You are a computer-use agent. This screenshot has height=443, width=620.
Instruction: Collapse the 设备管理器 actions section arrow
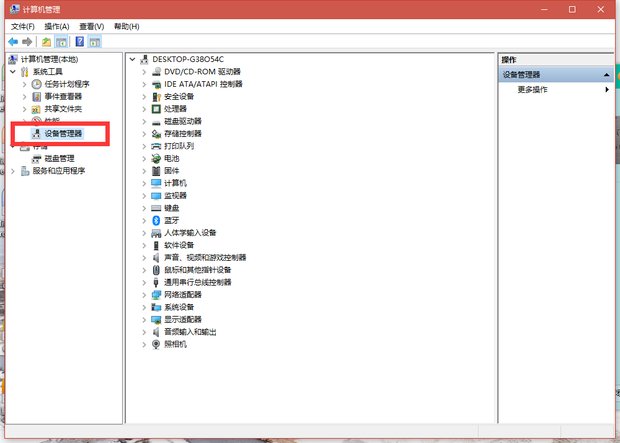click(606, 75)
